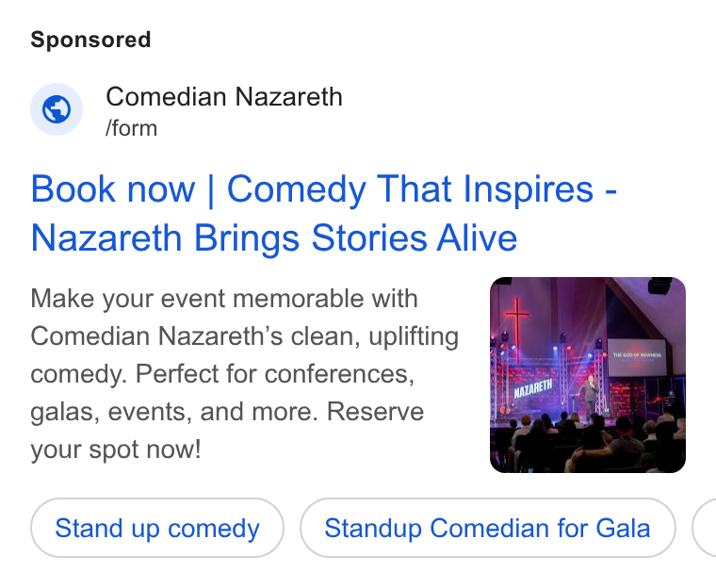The height and width of the screenshot is (588, 716).
Task: Click the /form URL path text
Action: (x=132, y=128)
